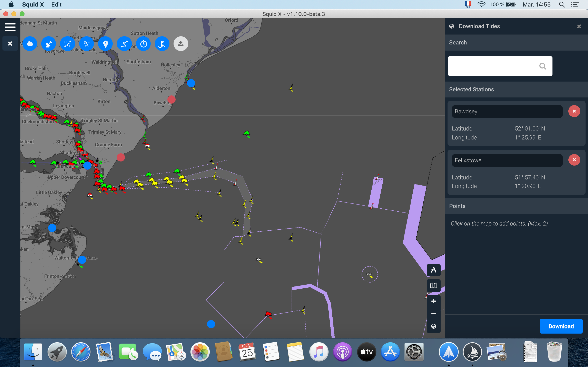Open the map layers chart icon

coord(433,285)
